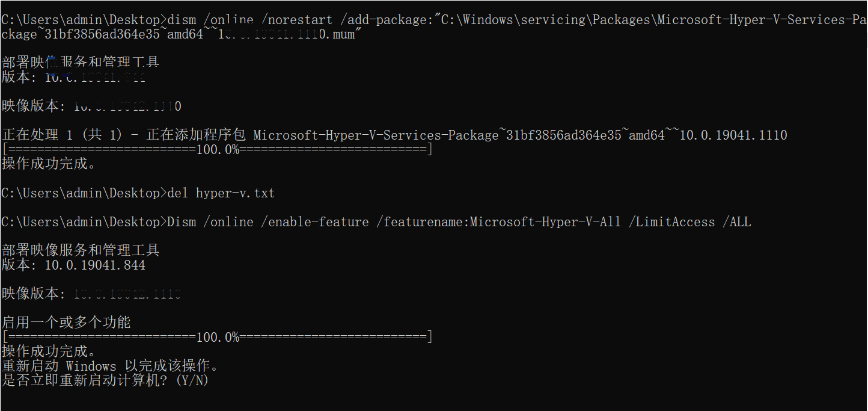
Task: Click the /enable-feature option text
Action: tap(316, 222)
